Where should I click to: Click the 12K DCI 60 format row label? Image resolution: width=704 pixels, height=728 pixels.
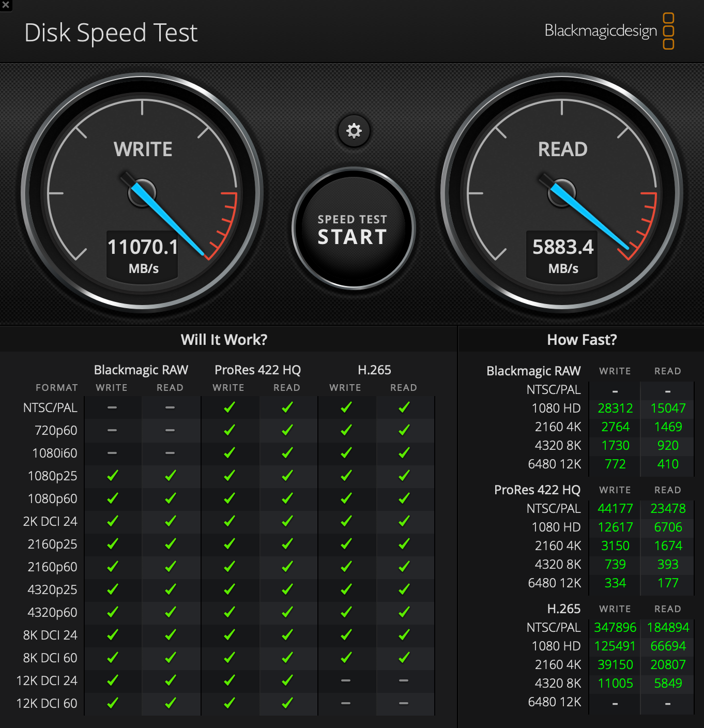pos(47,704)
